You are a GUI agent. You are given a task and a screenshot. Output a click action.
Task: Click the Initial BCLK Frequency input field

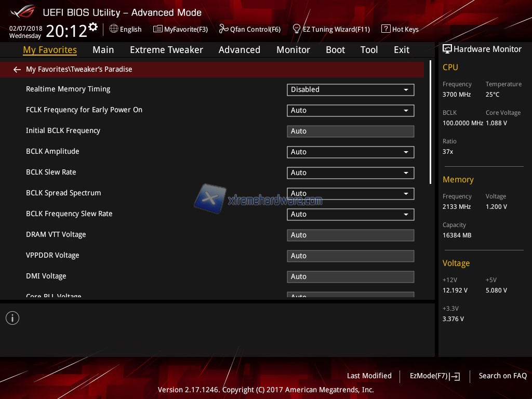point(350,131)
